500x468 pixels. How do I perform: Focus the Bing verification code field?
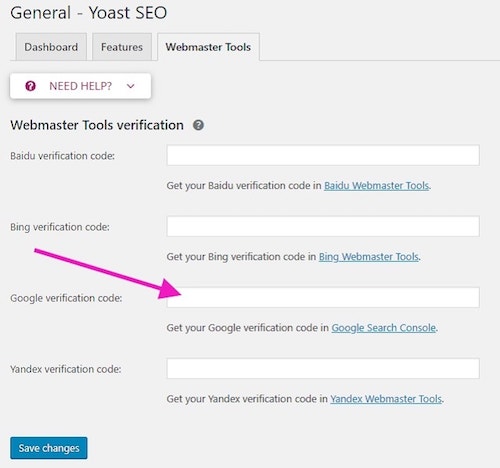[323, 226]
